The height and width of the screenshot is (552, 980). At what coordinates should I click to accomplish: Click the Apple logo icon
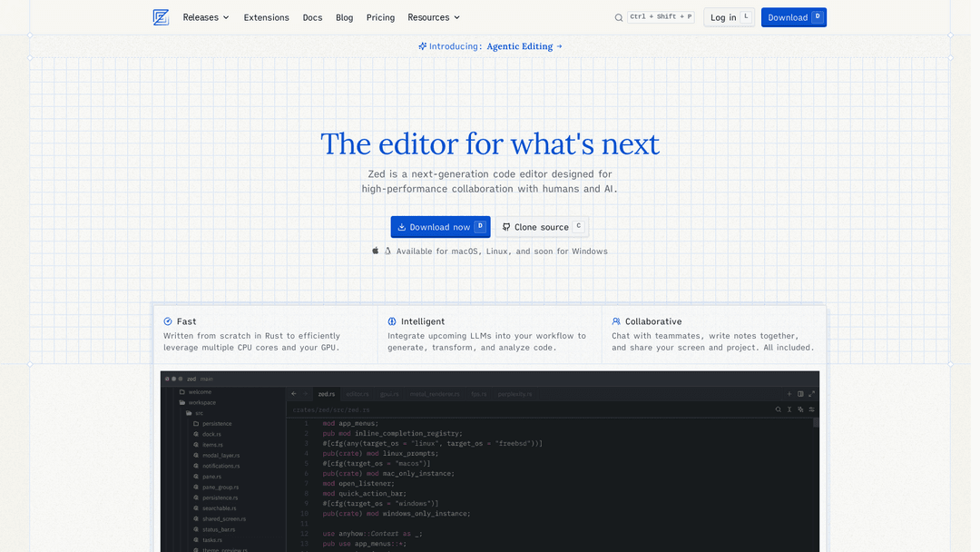[x=375, y=251]
